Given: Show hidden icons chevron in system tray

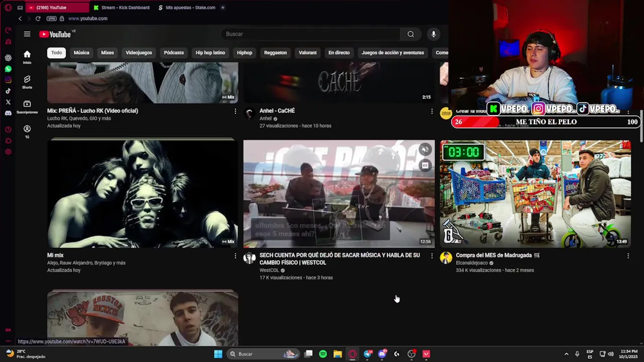Looking at the screenshot, I should pos(566,354).
